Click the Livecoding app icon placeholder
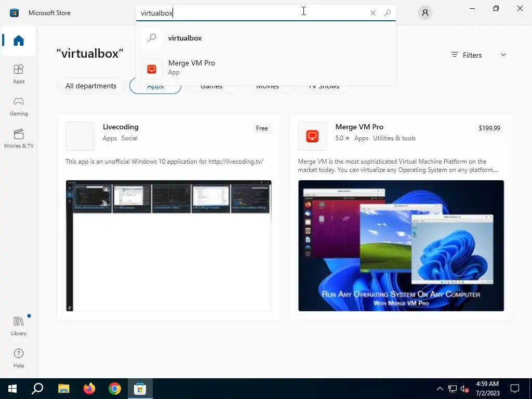The width and height of the screenshot is (532, 399). (80, 136)
